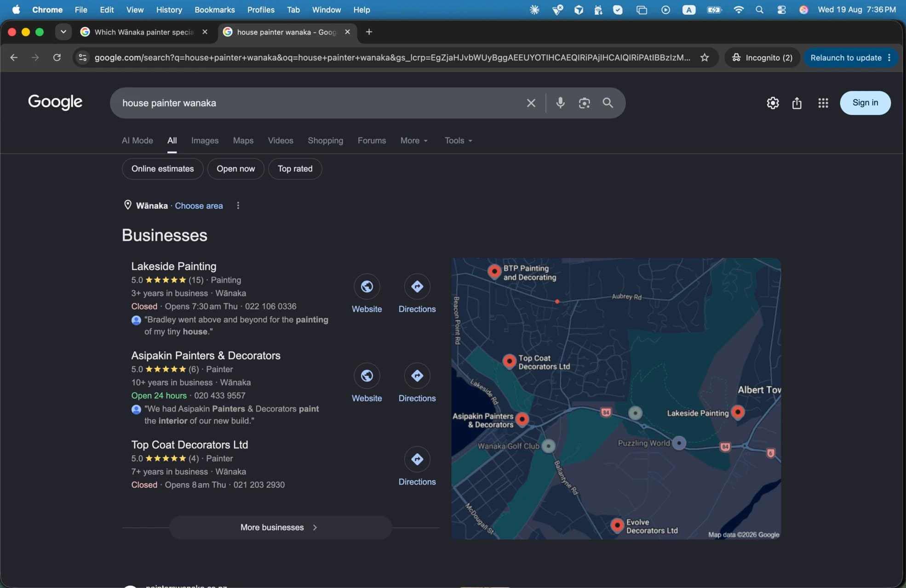906x588 pixels.
Task: Click the share icon near Sign in
Action: tap(797, 103)
